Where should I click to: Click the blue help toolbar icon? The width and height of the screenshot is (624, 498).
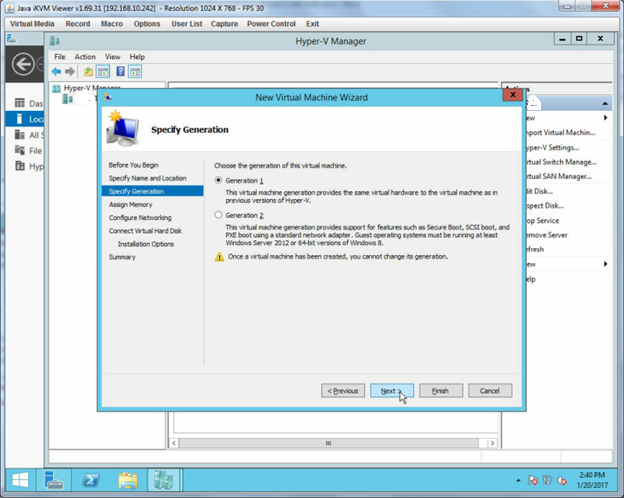(121, 72)
